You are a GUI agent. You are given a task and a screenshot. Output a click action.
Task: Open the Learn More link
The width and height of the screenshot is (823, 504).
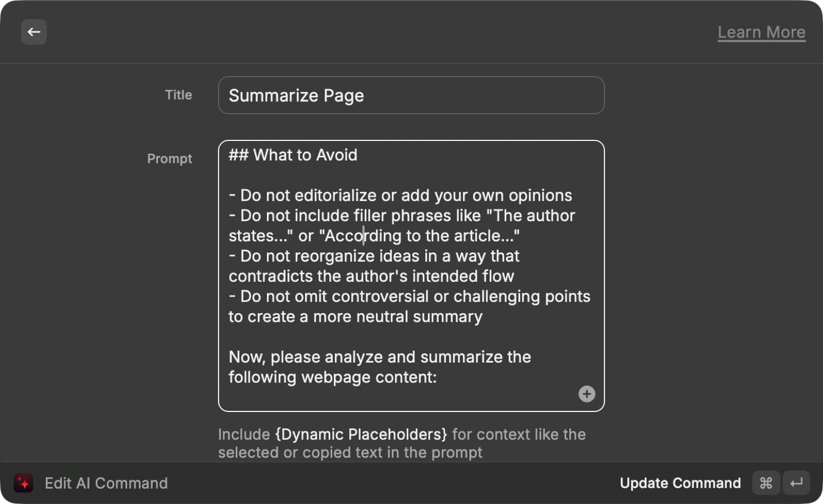click(x=761, y=32)
